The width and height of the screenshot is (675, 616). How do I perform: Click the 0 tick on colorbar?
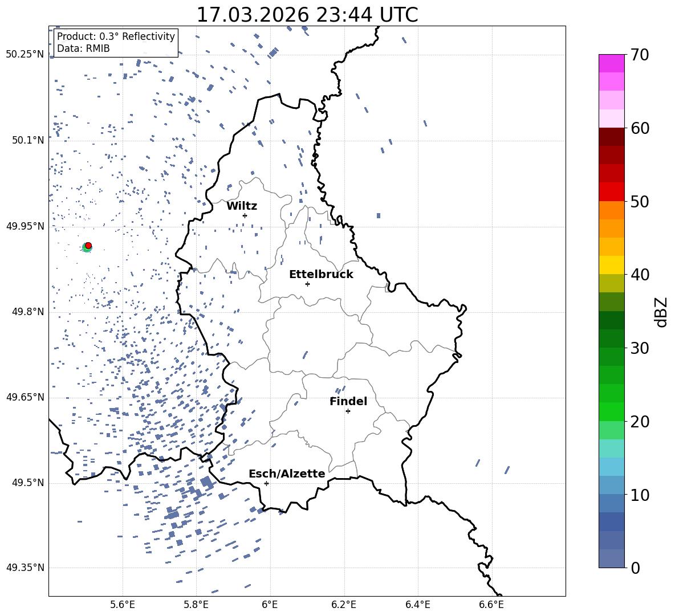click(x=635, y=568)
